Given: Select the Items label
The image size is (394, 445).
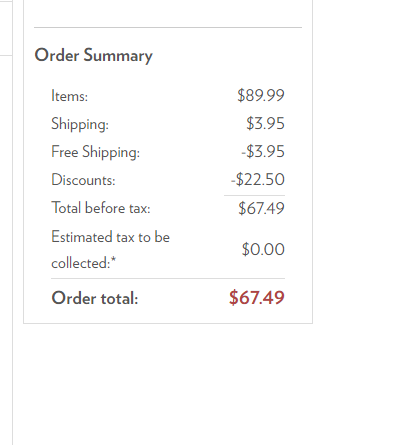Looking at the screenshot, I should [x=69, y=96].
